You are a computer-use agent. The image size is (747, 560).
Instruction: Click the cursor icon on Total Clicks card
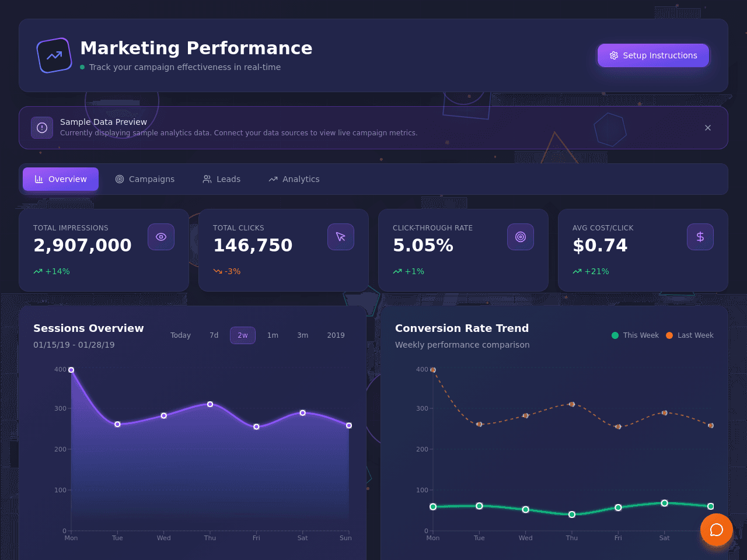click(x=341, y=237)
